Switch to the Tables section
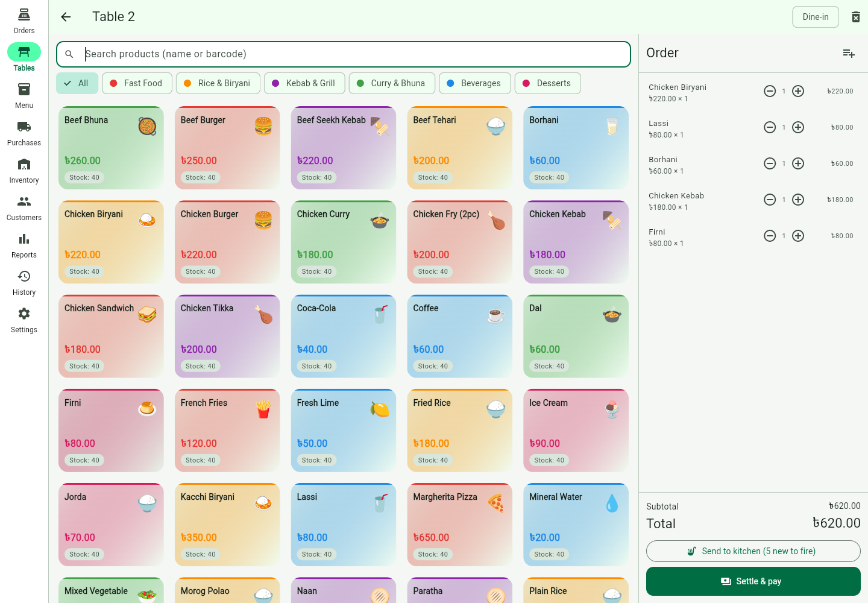Viewport: 868px width, 603px height. (24, 58)
